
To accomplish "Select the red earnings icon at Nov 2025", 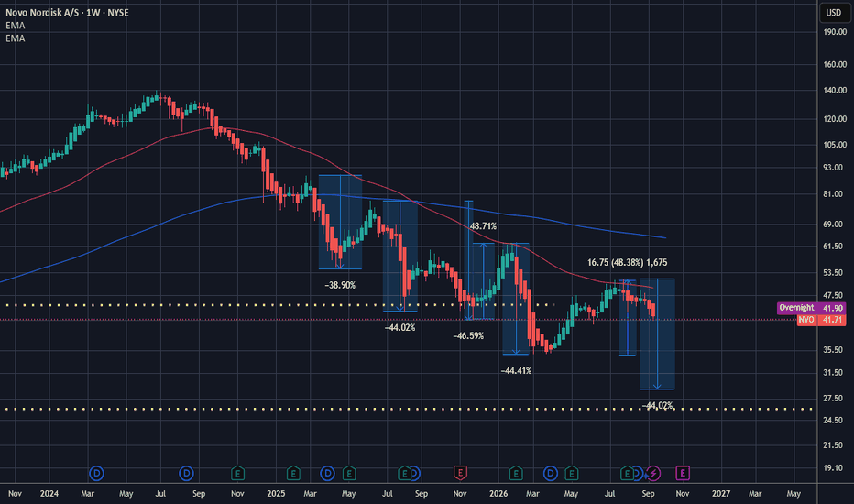I will (460, 473).
